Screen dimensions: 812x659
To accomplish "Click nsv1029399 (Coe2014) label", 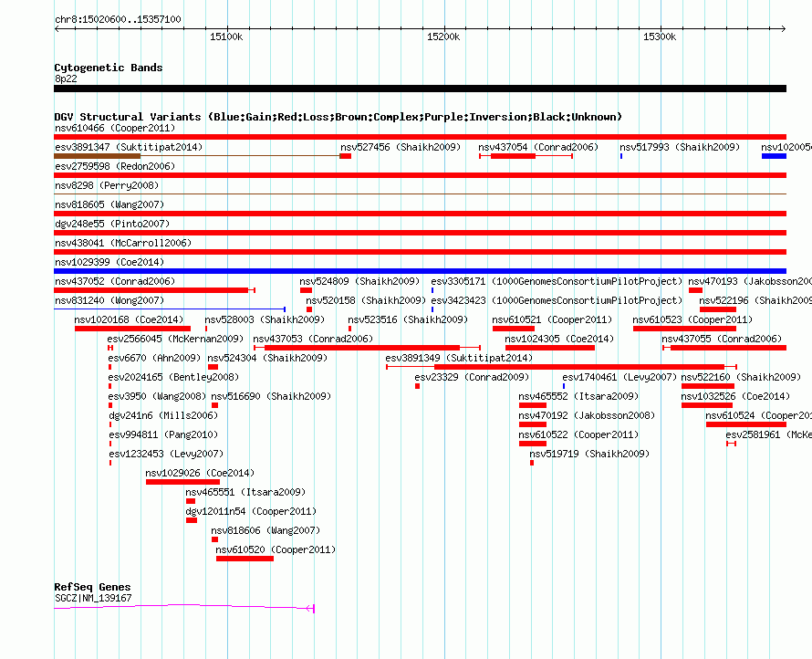I will click(x=109, y=262).
